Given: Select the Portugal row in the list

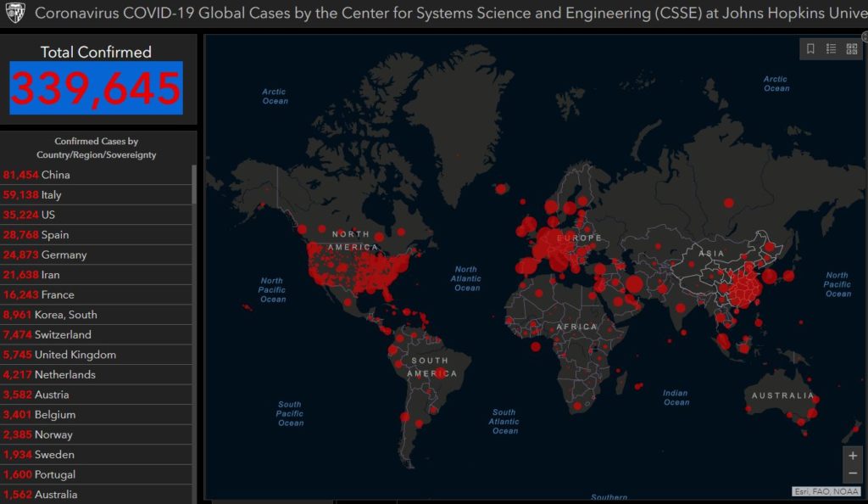Looking at the screenshot, I should [97, 474].
